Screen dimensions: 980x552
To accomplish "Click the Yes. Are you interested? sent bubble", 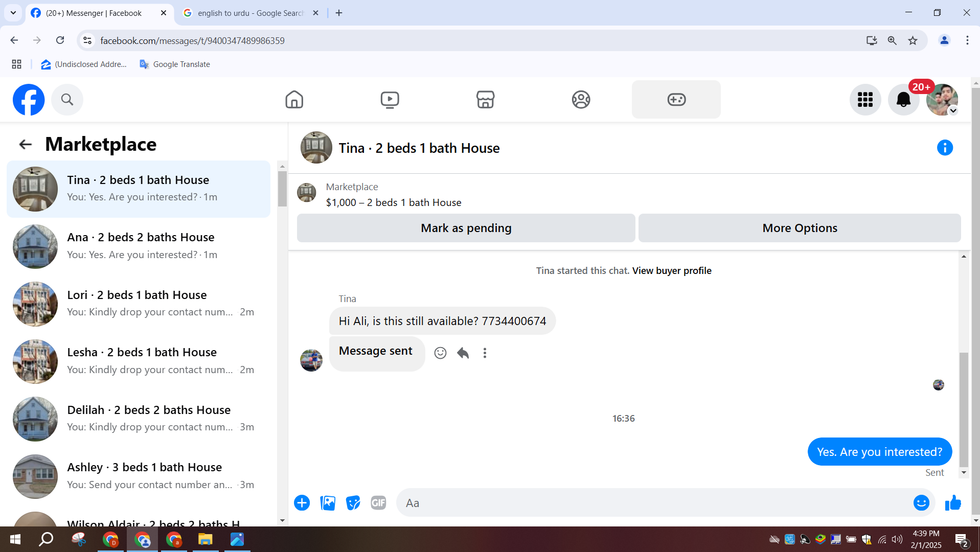I will coord(879,452).
